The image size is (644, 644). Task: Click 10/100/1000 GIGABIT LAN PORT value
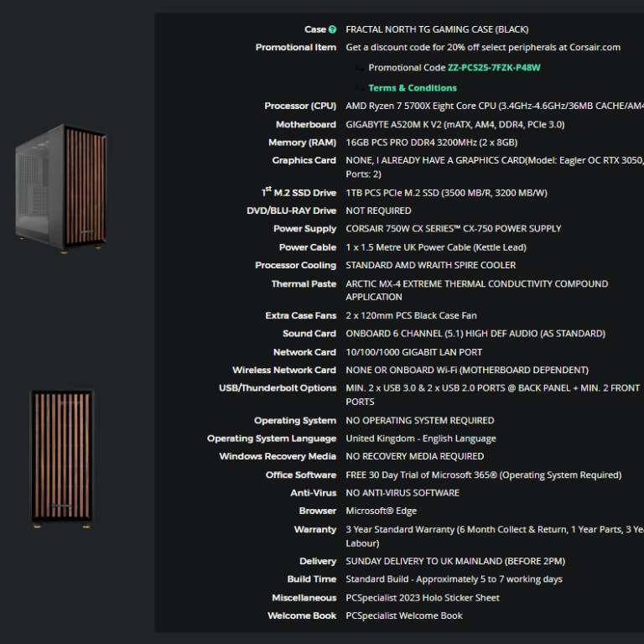(x=414, y=352)
